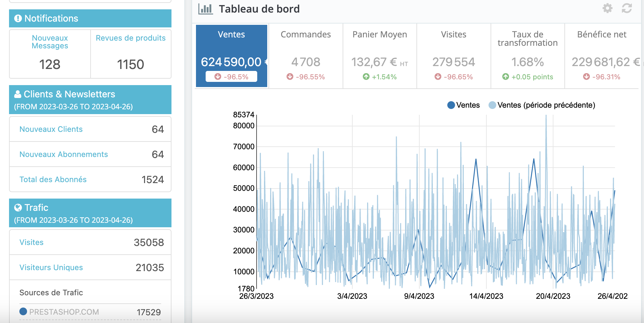Click the PRESTASHOP.COM blue source dot
Viewport: 644px width, 323px height.
[23, 311]
